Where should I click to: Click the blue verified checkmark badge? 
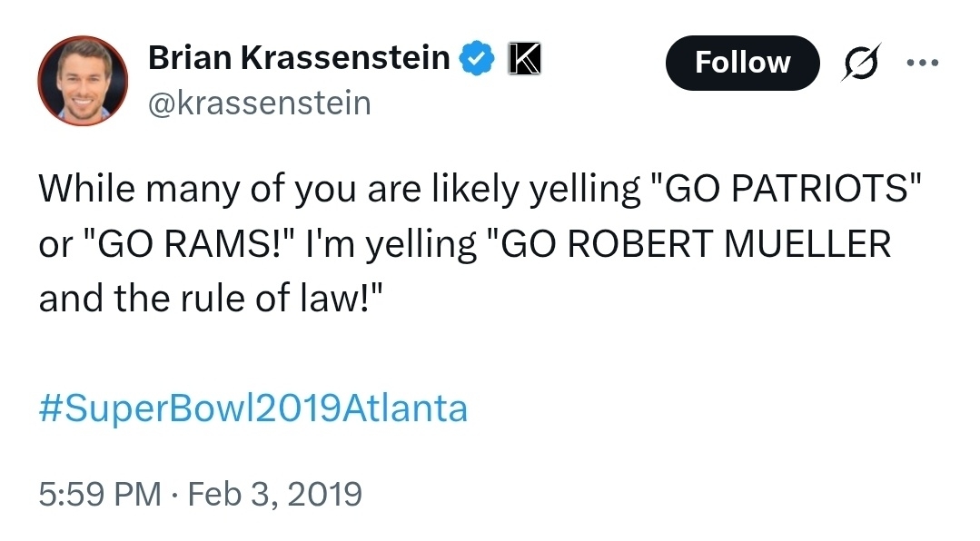[x=477, y=59]
